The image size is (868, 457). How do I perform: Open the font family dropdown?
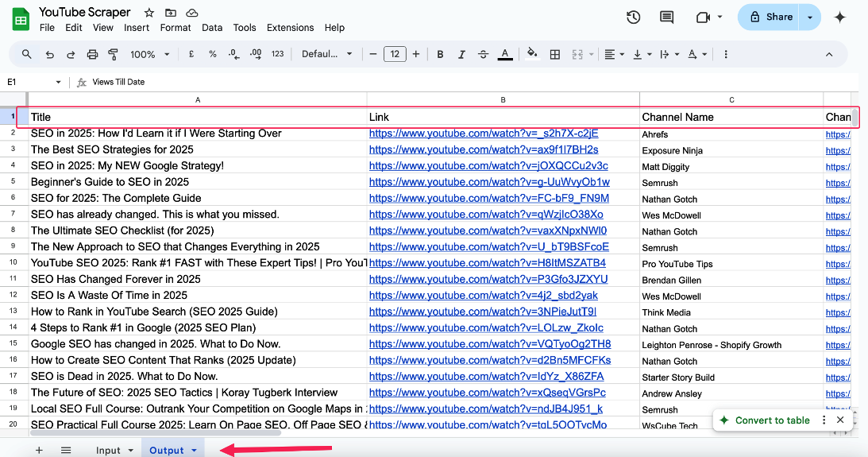326,54
